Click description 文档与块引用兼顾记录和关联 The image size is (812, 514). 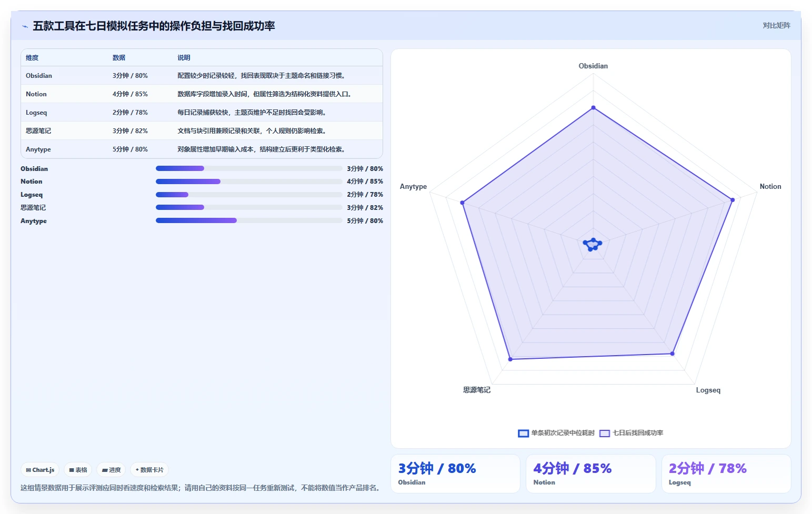tap(253, 131)
